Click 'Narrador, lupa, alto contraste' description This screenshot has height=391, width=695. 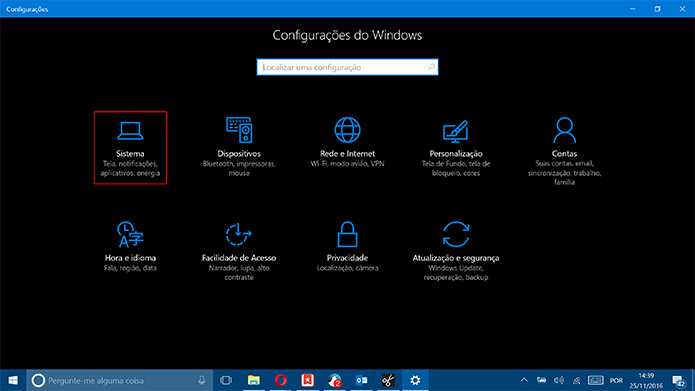tap(239, 273)
